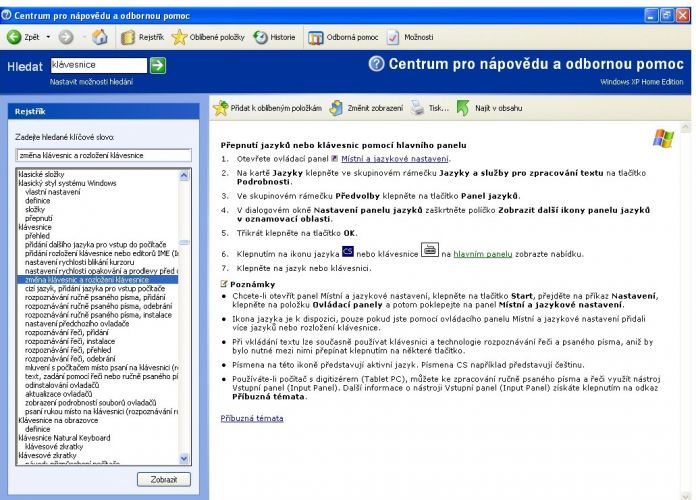Click the Tisk printer icon
The image size is (696, 500).
417,108
